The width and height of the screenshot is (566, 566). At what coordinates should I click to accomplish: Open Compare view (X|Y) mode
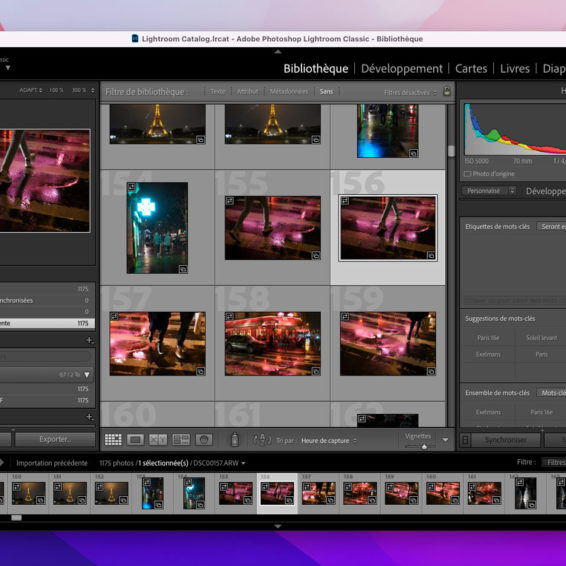158,440
